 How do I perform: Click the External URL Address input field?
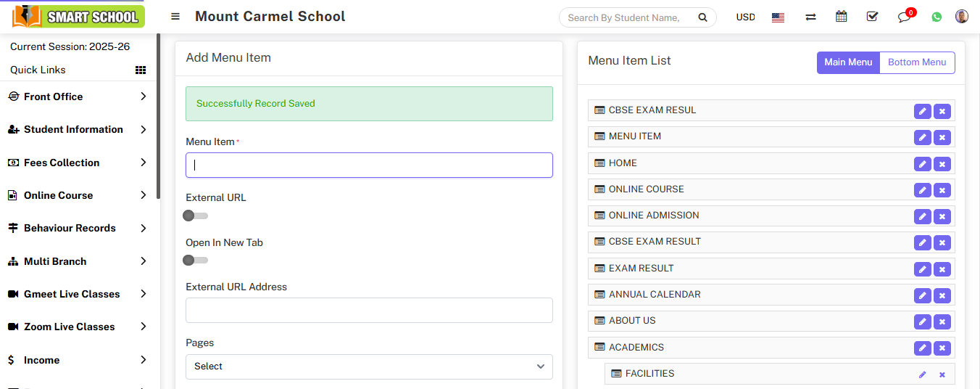pos(369,310)
